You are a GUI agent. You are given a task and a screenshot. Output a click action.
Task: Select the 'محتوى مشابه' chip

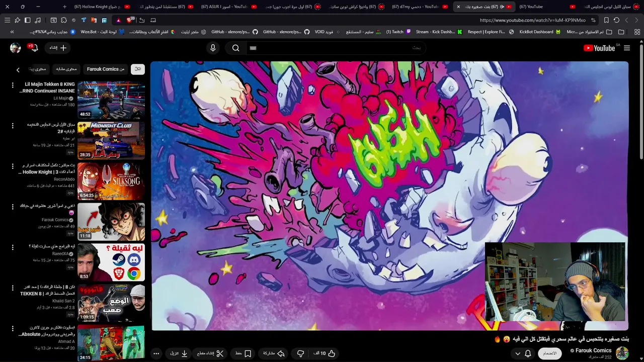pyautogui.click(x=66, y=69)
